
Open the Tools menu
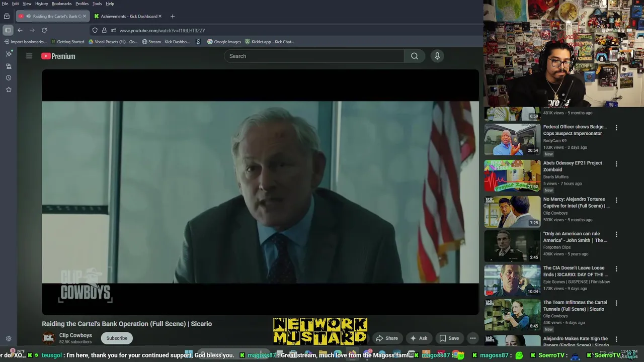point(97,4)
